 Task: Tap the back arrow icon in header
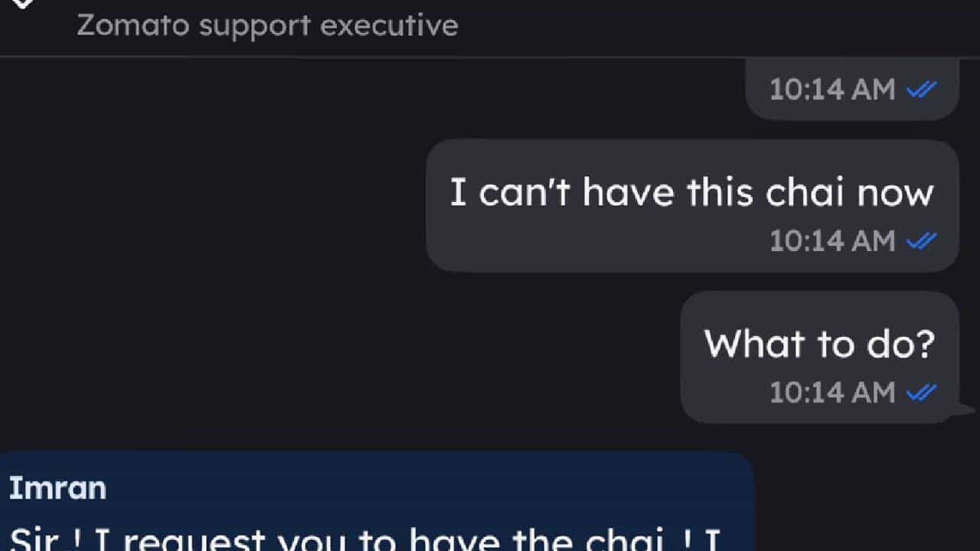(x=23, y=3)
